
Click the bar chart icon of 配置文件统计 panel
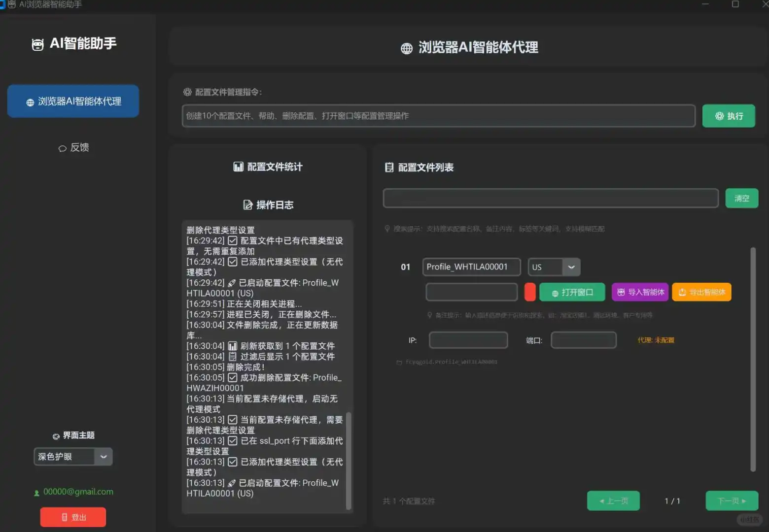point(238,166)
